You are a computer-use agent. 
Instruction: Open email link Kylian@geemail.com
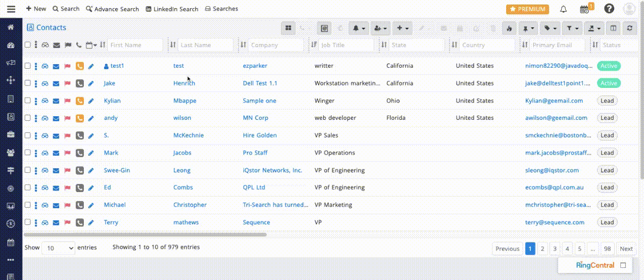[x=554, y=101]
